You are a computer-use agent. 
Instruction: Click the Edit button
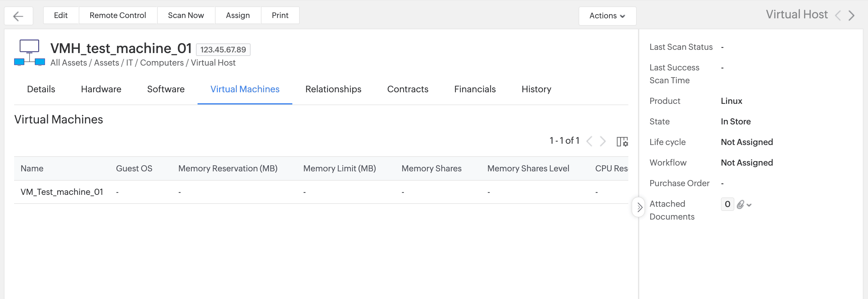click(x=61, y=15)
